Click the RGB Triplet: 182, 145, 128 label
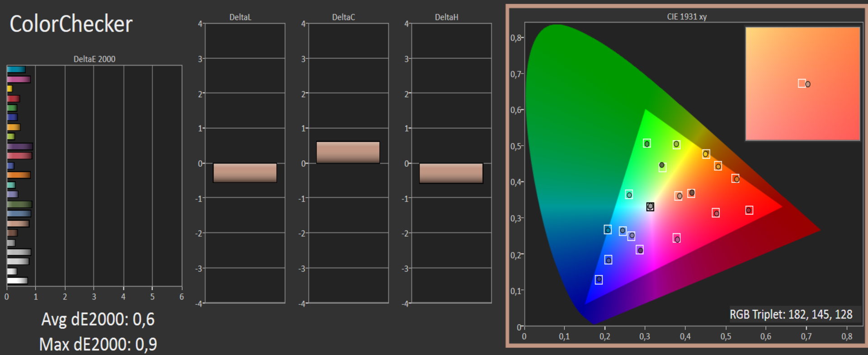 coord(791,314)
